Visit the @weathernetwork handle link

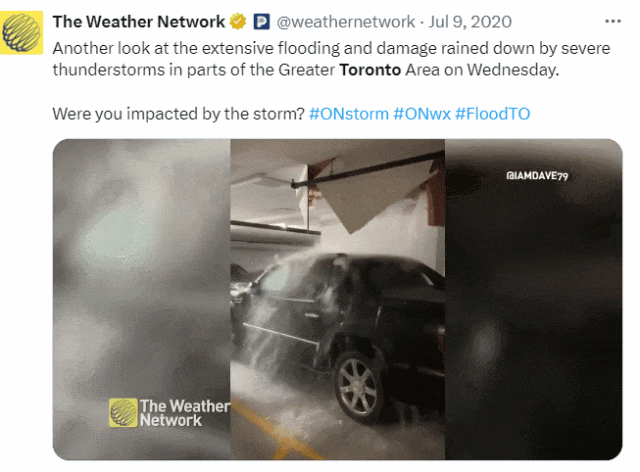[x=345, y=22]
